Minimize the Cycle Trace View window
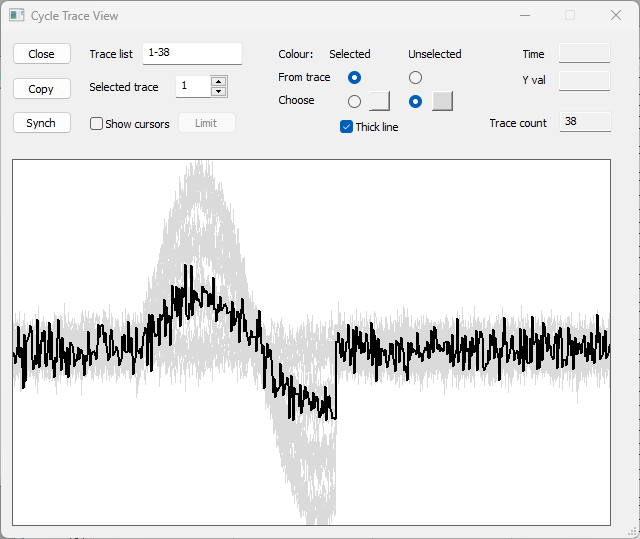Image resolution: width=640 pixels, height=539 pixels. coord(525,16)
